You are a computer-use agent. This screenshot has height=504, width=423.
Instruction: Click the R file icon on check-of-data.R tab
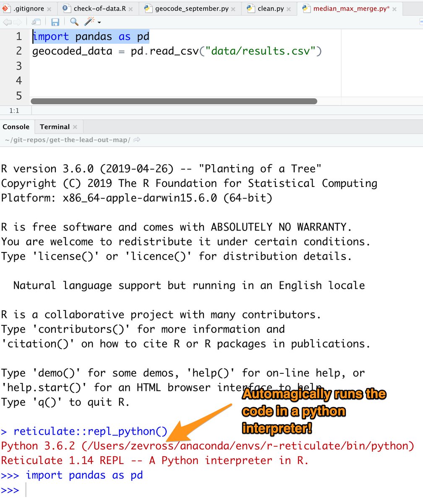[66, 8]
